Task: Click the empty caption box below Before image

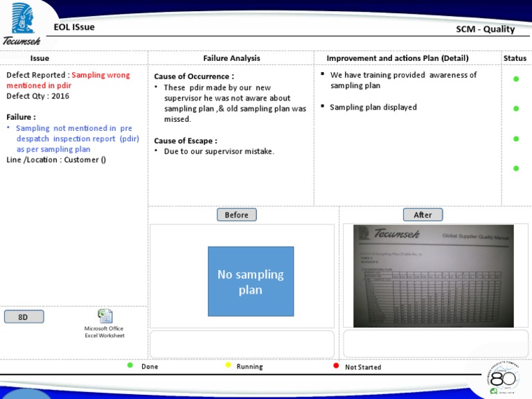Action: pyautogui.click(x=242, y=344)
